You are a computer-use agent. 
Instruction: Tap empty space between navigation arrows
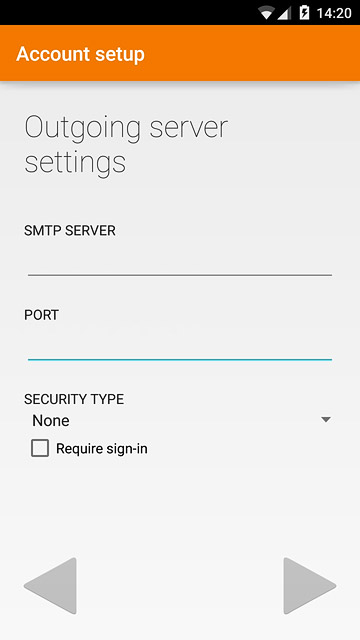point(180,586)
